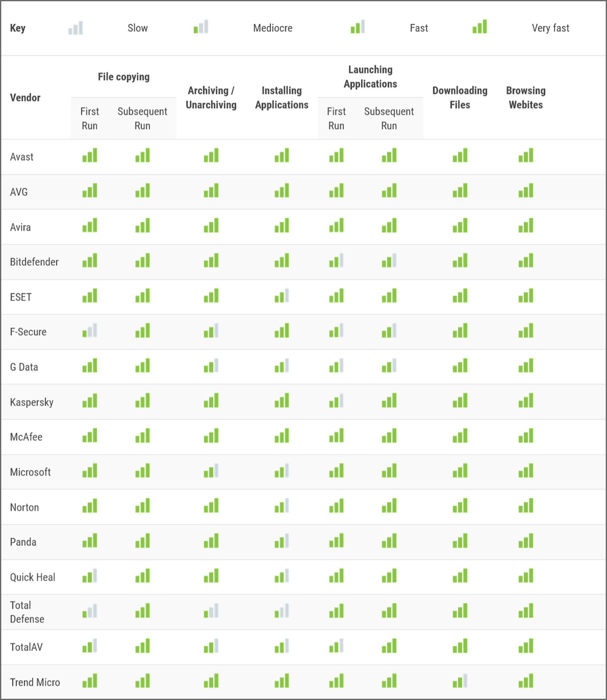Click Bitdefender Launching First Run rating icon
This screenshot has width=607, height=700.
pos(336,260)
